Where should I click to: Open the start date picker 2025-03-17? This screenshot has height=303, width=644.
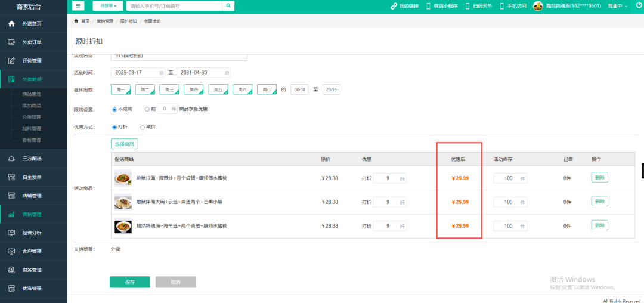click(138, 72)
